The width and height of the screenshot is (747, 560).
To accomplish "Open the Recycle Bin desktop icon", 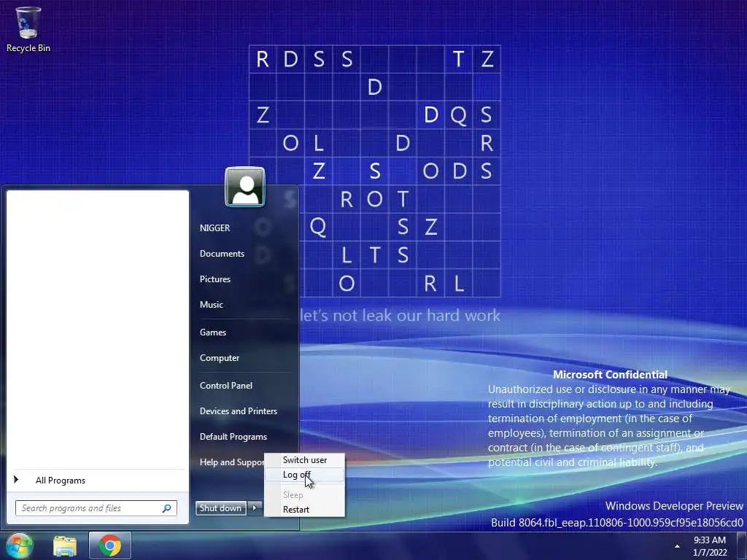I will [x=28, y=29].
